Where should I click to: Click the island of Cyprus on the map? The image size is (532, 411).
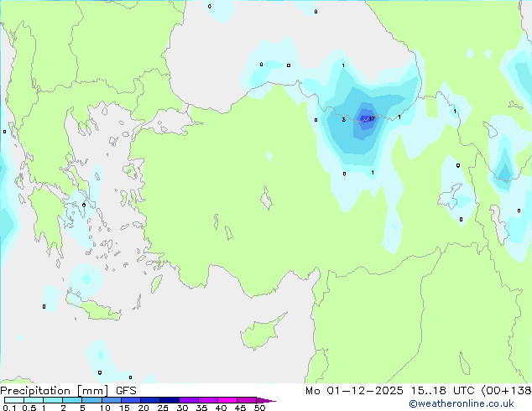[261, 332]
